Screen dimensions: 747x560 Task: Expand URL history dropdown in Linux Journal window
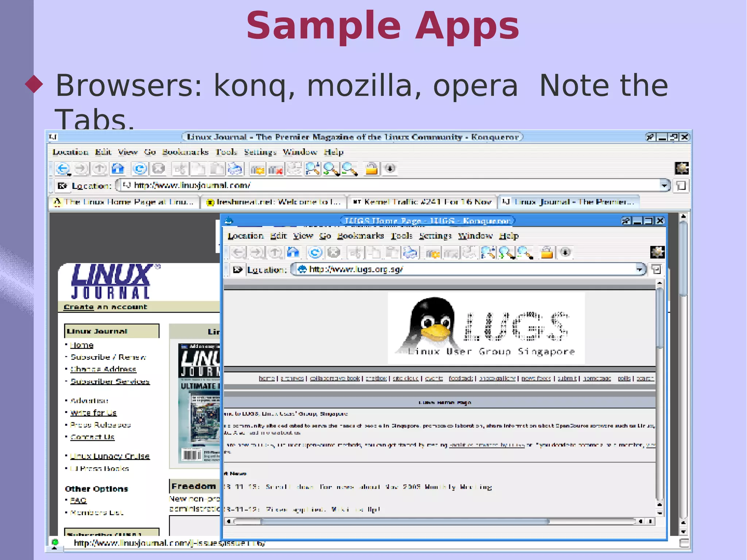point(664,186)
